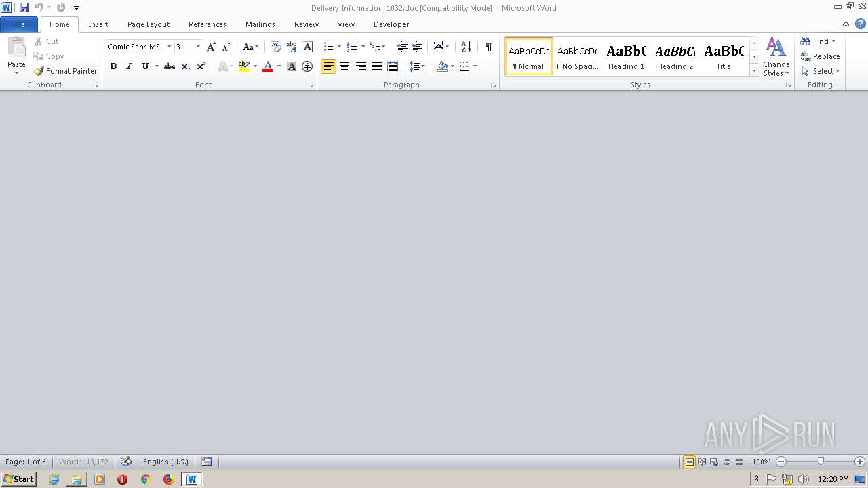Viewport: 868px width, 488px height.
Task: Expand the Bullets dropdown arrow
Action: pos(339,47)
